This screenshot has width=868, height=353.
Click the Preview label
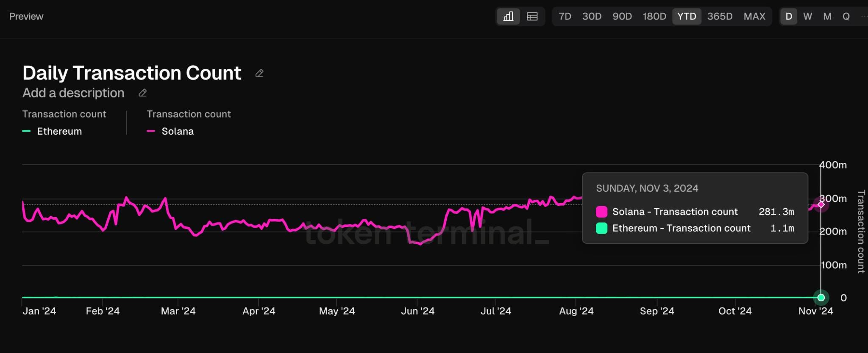tap(26, 17)
